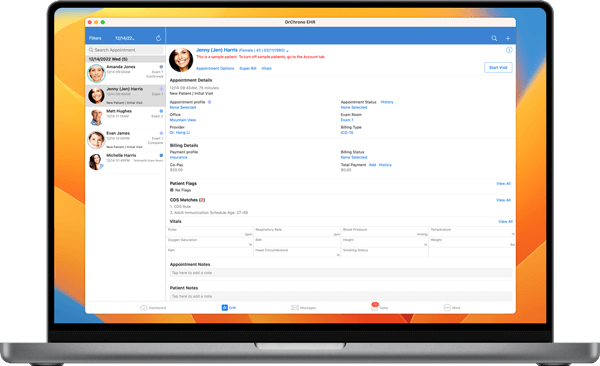The image size is (600, 366).
Task: Click the Dashboard gauge icon in the bottom bar
Action: [143, 308]
